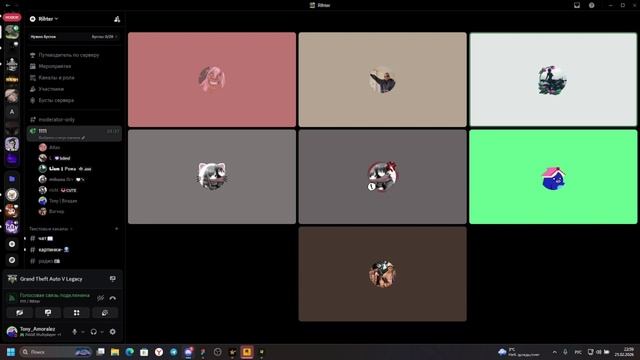Select the bright green tile with house avatar
Viewport: 640px width, 360px height.
pos(553,177)
